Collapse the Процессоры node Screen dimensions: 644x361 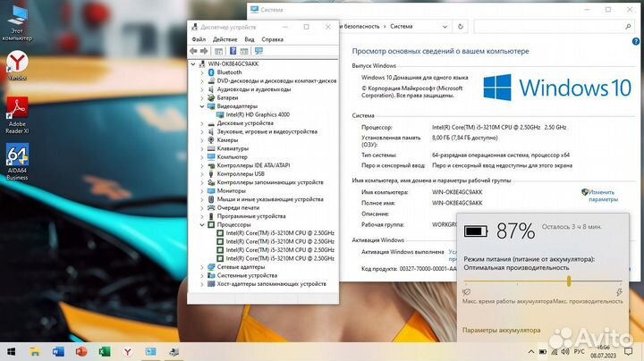(201, 225)
